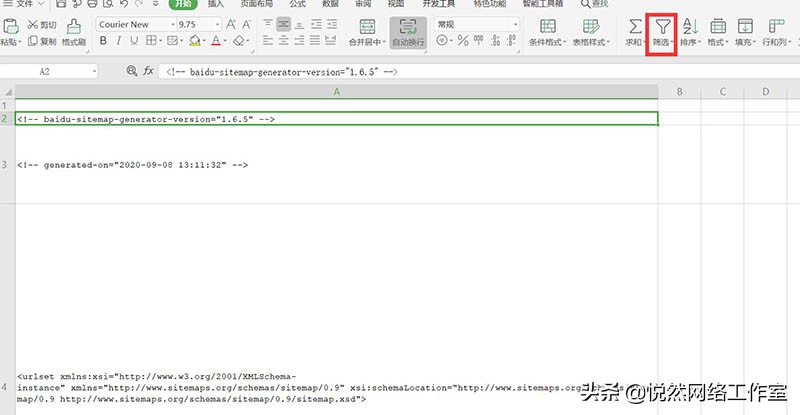The image size is (800, 415).
Task: Click the eraser clear-format icon
Action: (238, 40)
